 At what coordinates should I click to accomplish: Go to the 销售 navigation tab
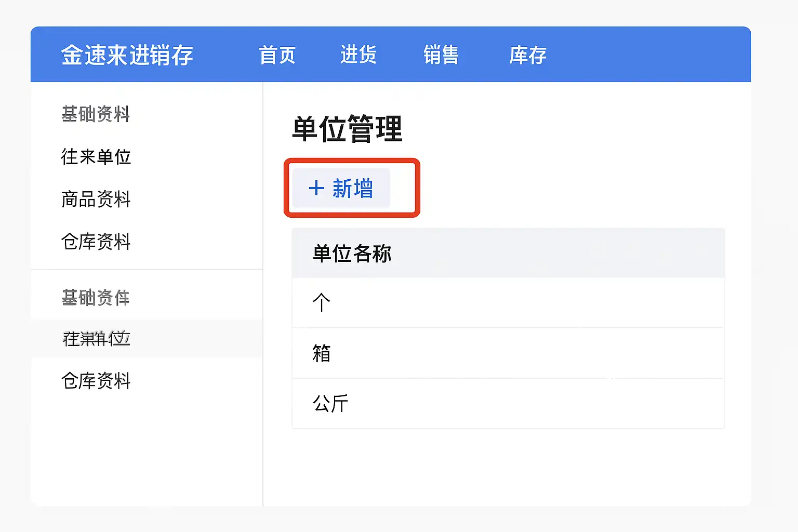pyautogui.click(x=441, y=55)
